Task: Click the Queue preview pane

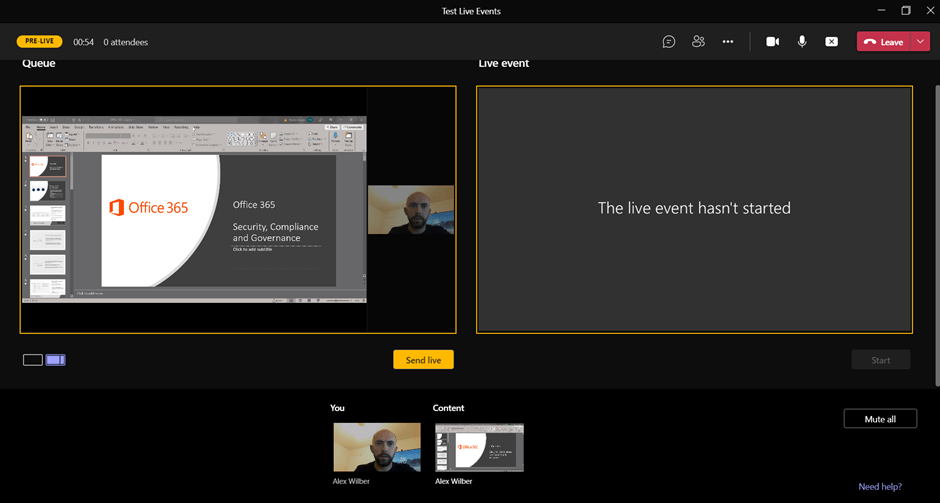Action: (x=238, y=209)
